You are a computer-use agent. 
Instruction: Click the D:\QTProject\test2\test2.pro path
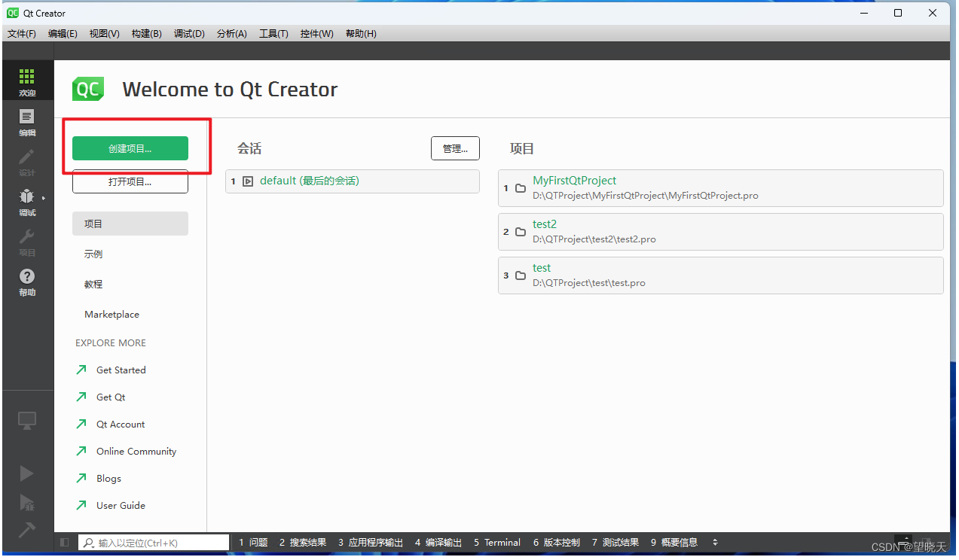coord(594,239)
